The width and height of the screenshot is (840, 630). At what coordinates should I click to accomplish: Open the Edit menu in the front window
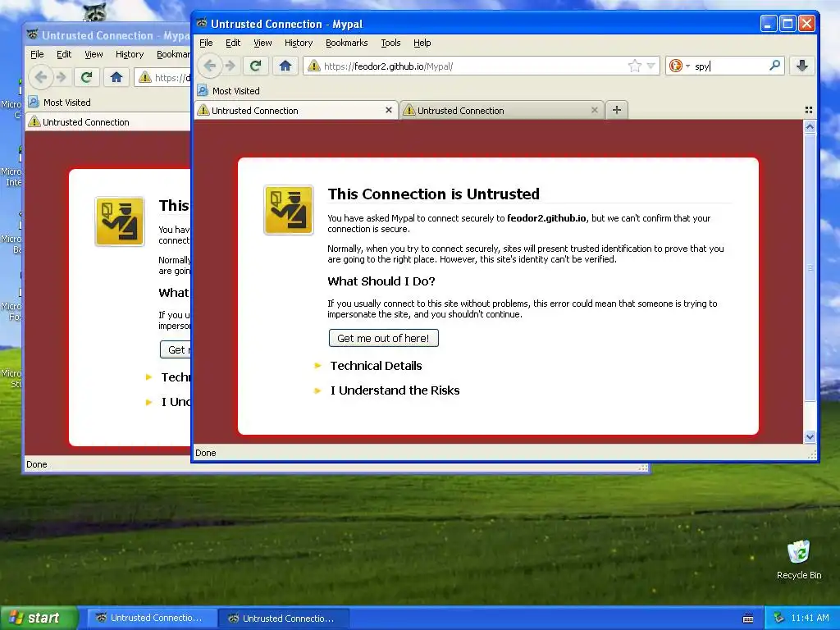point(232,43)
